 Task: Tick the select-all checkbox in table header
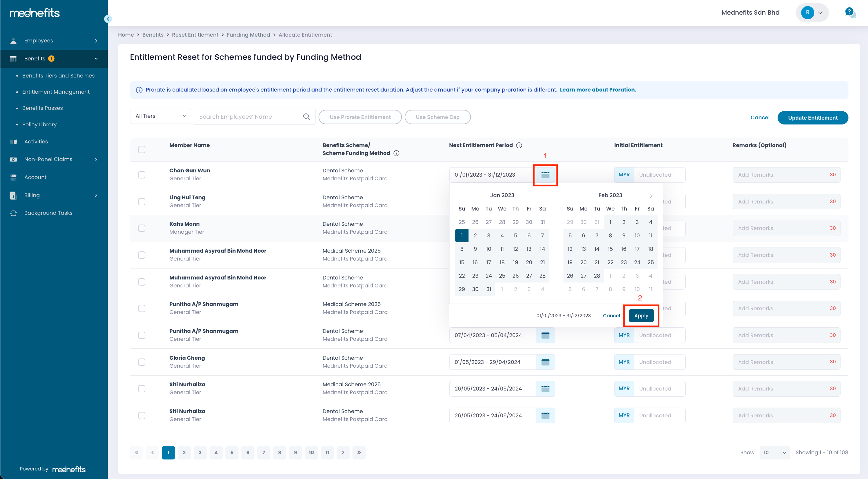coord(141,149)
